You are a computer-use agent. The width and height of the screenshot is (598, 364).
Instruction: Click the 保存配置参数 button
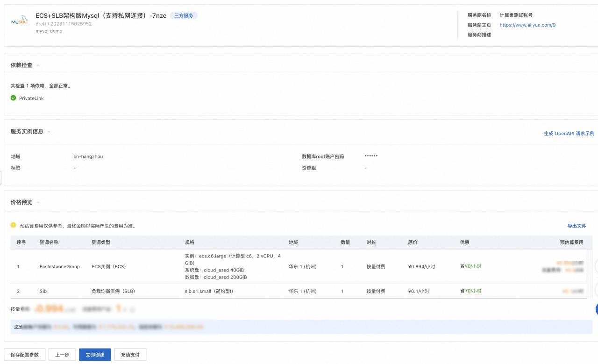coord(25,355)
